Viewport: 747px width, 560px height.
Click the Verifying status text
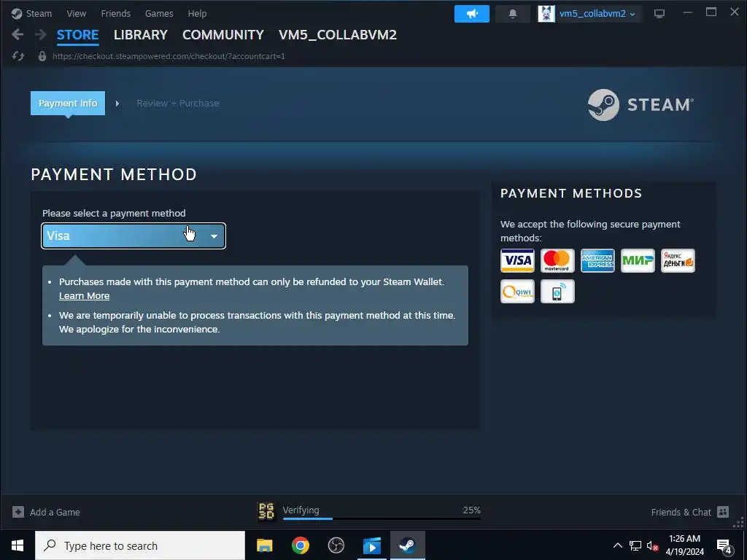301,510
